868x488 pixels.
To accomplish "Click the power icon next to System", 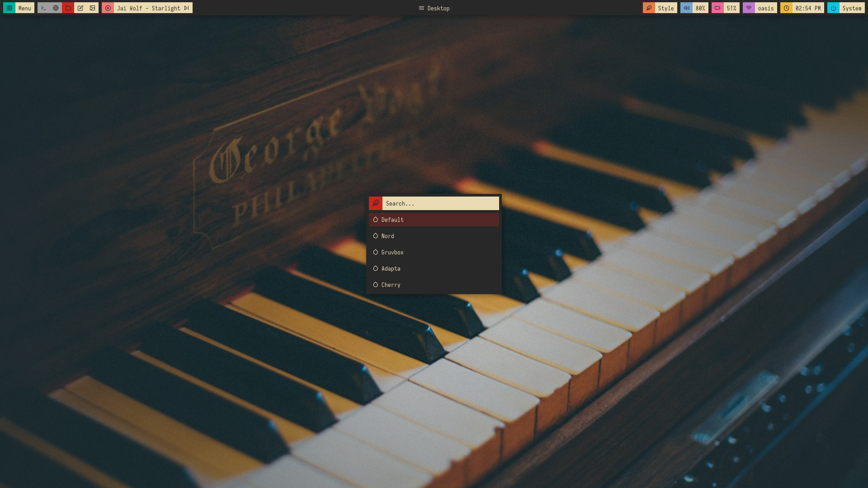I will 833,8.
